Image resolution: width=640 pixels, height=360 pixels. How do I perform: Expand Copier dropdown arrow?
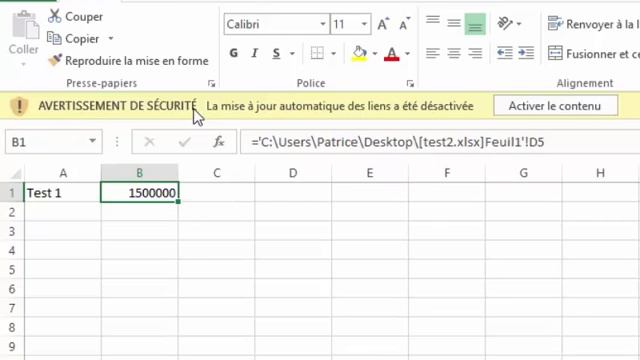pyautogui.click(x=111, y=39)
